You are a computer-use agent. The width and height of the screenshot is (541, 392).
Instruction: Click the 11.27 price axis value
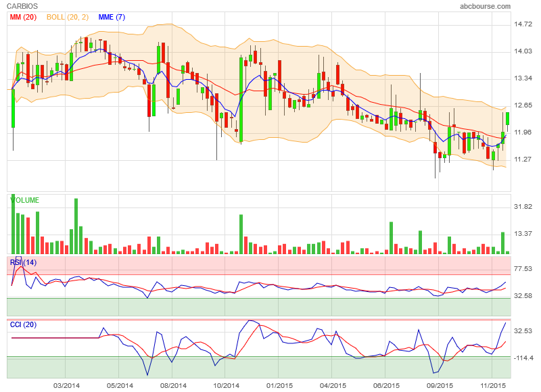tap(523, 160)
